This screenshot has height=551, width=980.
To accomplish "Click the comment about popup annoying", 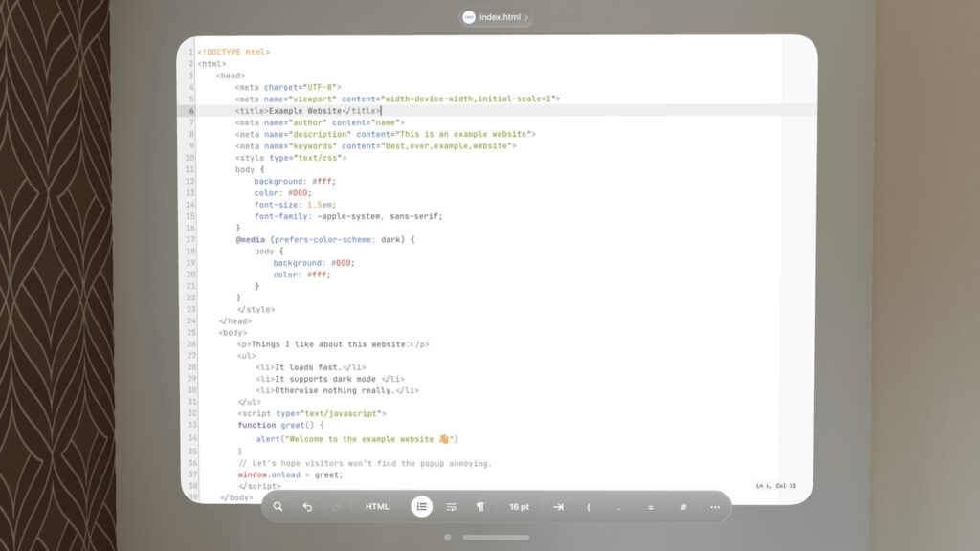I will click(365, 464).
